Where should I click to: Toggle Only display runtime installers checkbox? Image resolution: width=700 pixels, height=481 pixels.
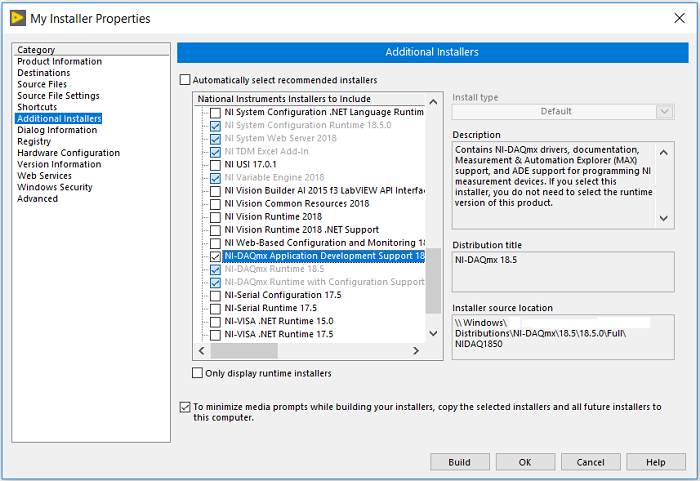tap(197, 373)
